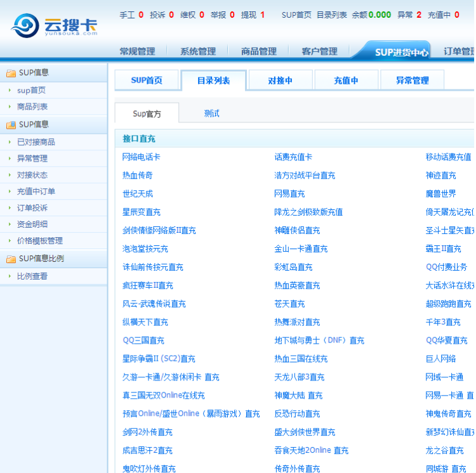
Task: Collapse the SUP信息比例 sidebar section
Action: [x=53, y=259]
